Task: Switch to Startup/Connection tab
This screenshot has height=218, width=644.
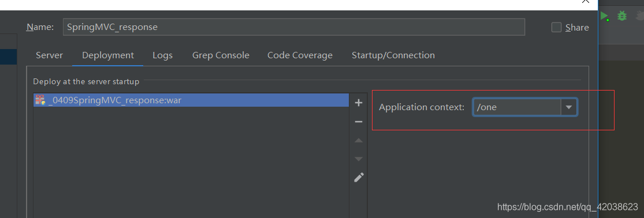Action: coord(393,55)
